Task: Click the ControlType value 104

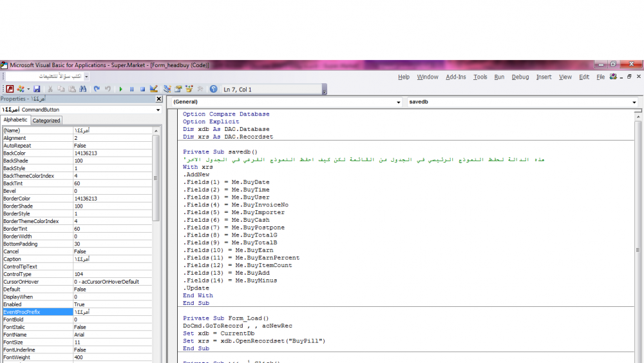Action: [113, 274]
